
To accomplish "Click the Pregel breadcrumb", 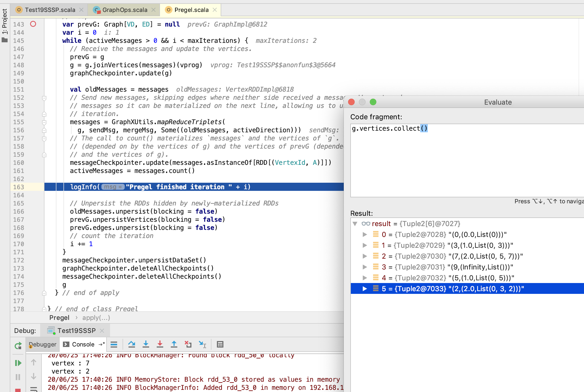I will [59, 318].
